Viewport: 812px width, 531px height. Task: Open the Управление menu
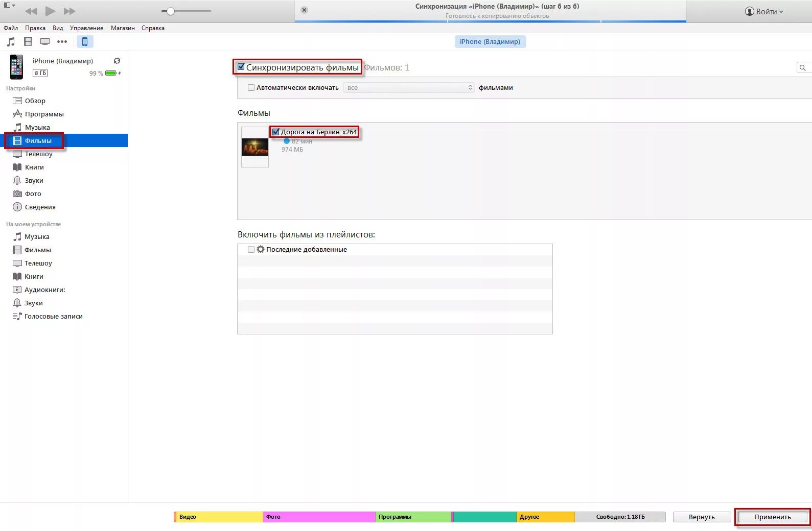[x=86, y=28]
